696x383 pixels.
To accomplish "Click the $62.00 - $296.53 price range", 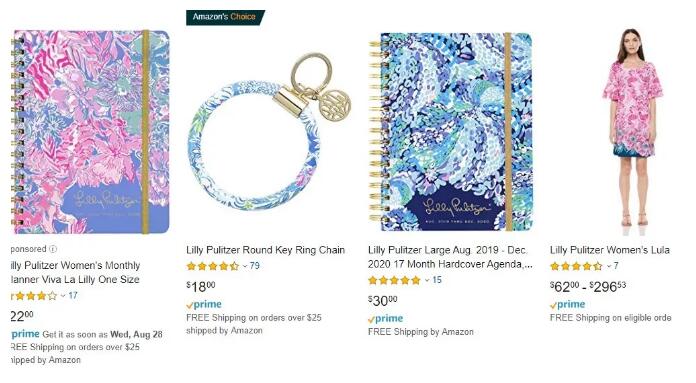I will (x=588, y=287).
